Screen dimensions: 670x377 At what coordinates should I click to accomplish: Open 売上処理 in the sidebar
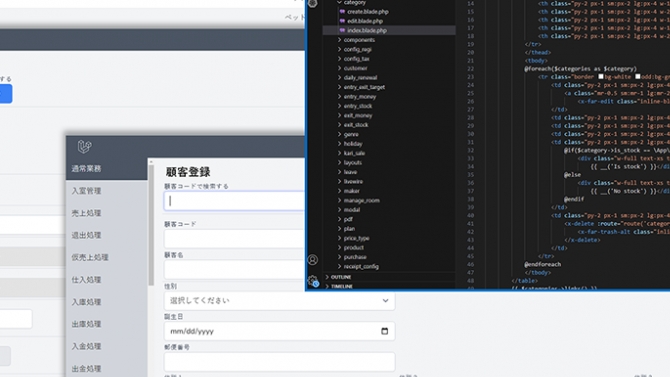(86, 213)
